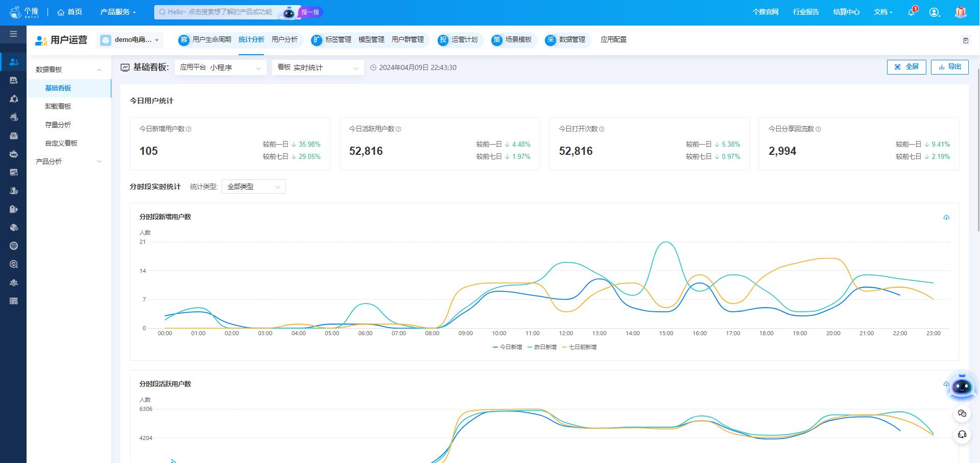Click the 导出 export button
This screenshot has width=980, height=463.
[x=949, y=67]
